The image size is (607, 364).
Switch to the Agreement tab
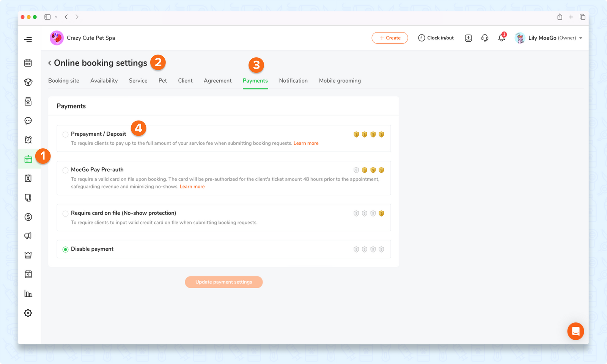click(x=217, y=80)
